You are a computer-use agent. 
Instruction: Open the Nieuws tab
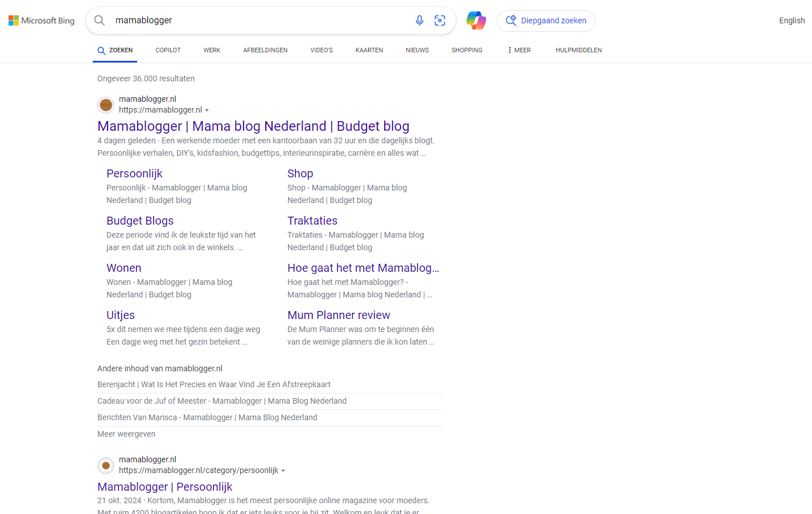pyautogui.click(x=417, y=50)
